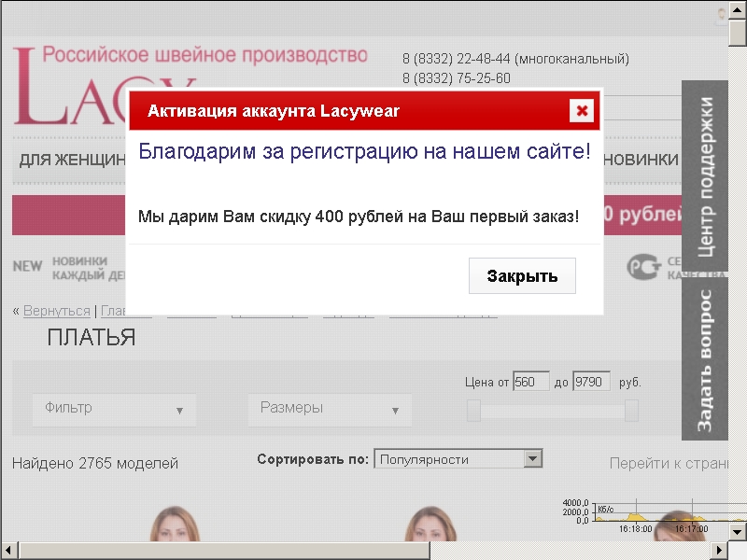Click the PCT quality certificate icon
Screen dimensions: 747x560
pos(644,267)
